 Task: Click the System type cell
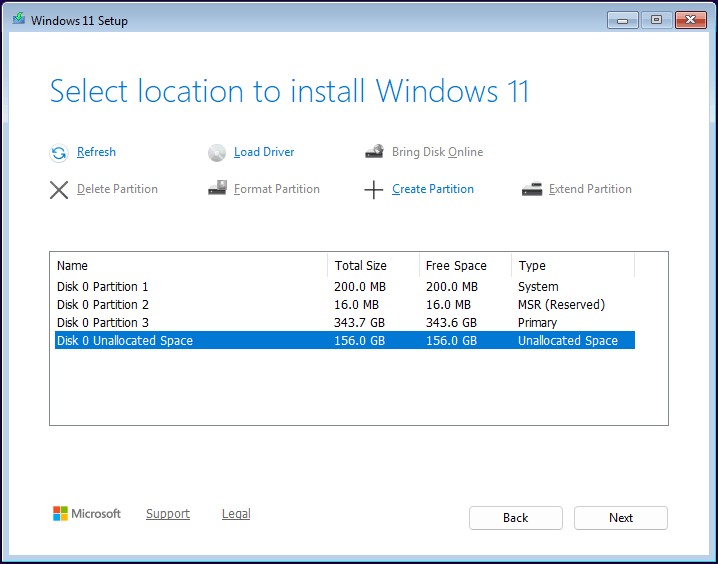[538, 287]
